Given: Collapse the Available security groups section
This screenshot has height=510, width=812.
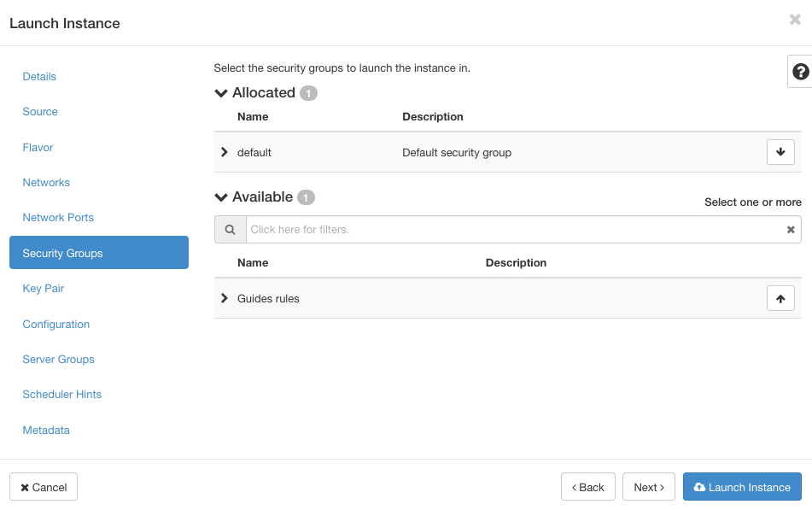Looking at the screenshot, I should click(x=220, y=196).
